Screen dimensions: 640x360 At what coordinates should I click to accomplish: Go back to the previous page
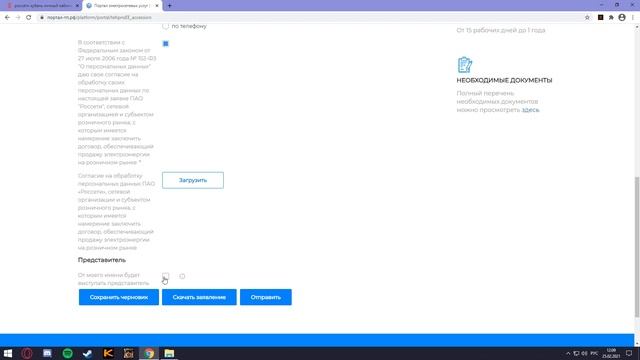point(7,18)
